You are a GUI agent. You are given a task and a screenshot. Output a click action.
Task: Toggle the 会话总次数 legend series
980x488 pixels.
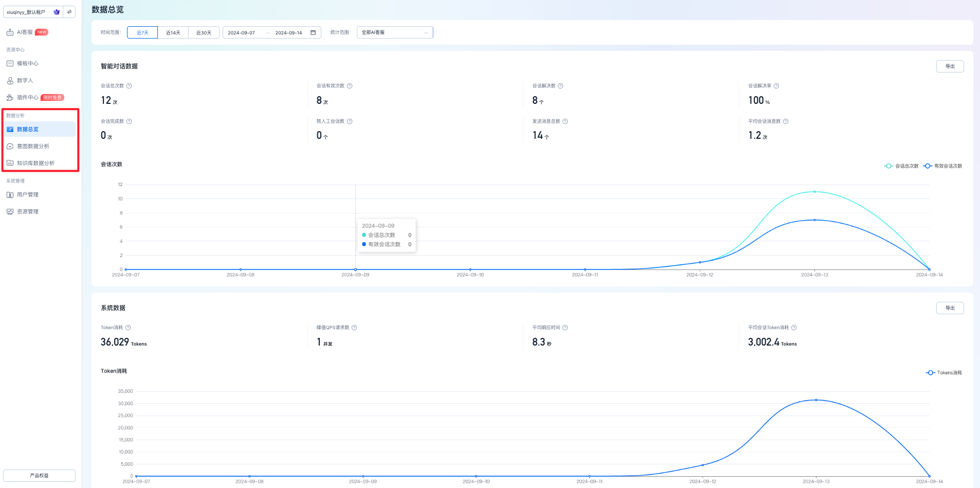coord(901,166)
